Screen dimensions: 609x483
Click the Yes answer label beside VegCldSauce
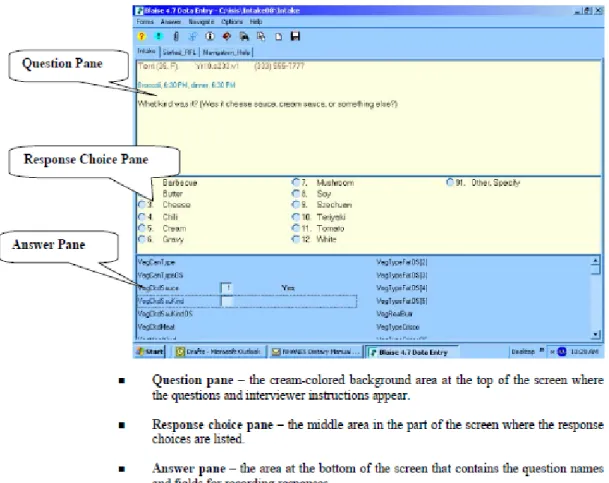point(288,288)
